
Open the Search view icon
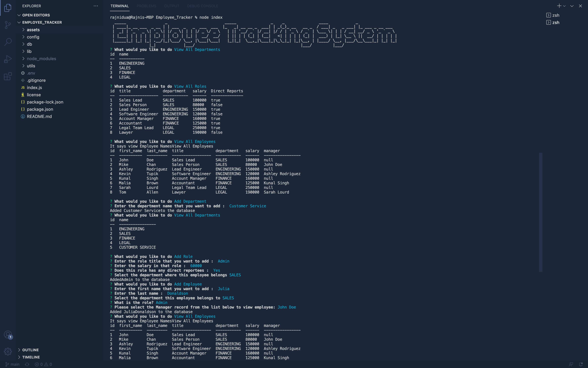click(8, 42)
